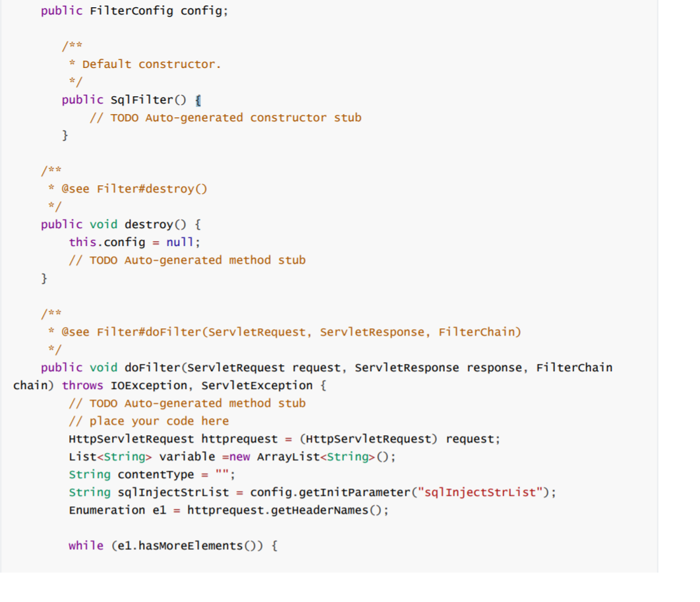The height and width of the screenshot is (602, 700).
Task: Click the contentType variable name
Action: point(156,475)
